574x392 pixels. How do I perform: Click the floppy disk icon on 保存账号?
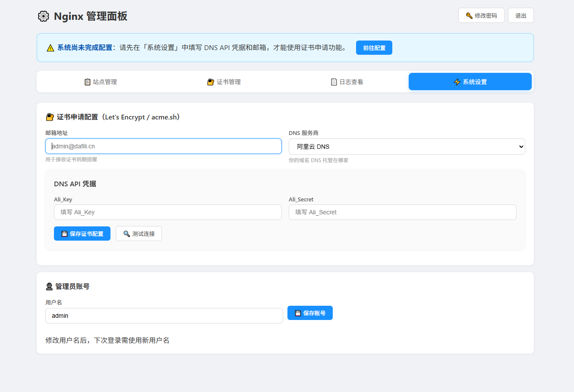298,313
